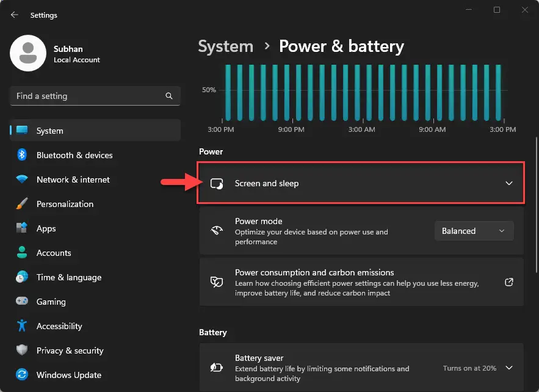Click the Power section heading

[211, 151]
